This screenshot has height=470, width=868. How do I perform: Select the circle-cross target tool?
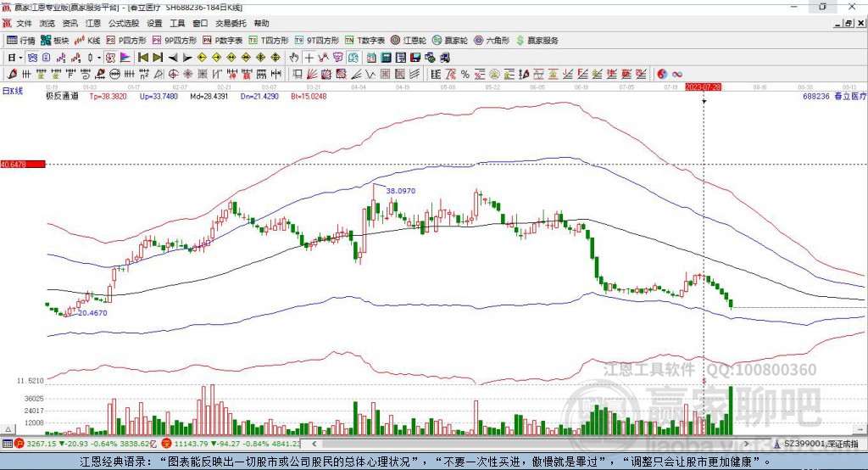coord(173,74)
